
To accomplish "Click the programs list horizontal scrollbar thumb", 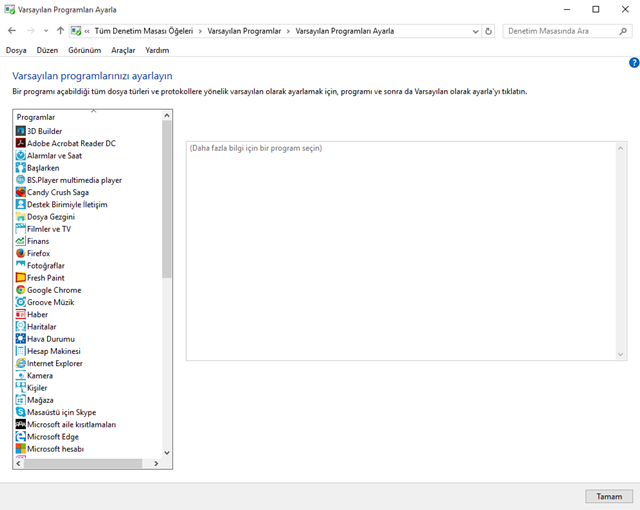I will pyautogui.click(x=83, y=463).
